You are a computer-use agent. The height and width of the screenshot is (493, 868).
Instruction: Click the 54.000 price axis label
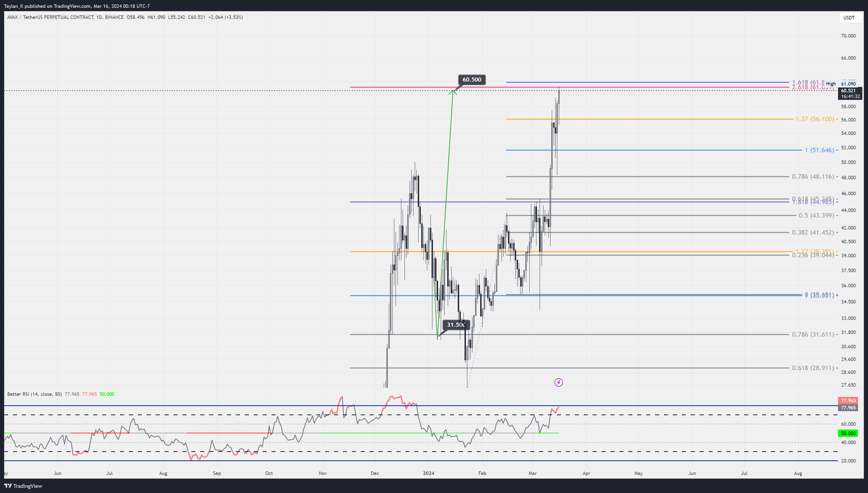coord(848,133)
